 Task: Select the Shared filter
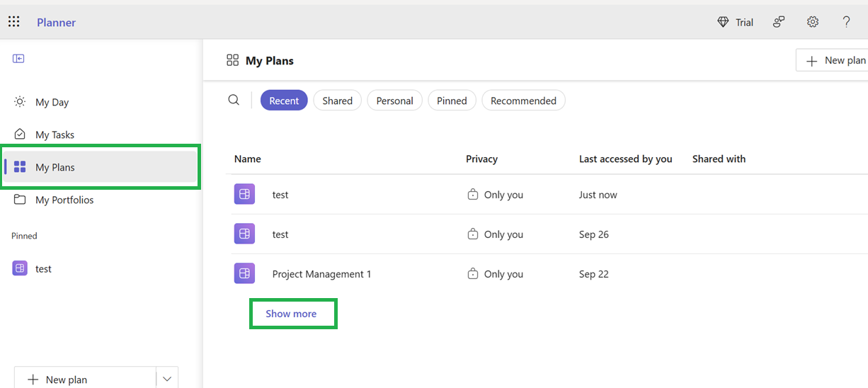point(338,101)
